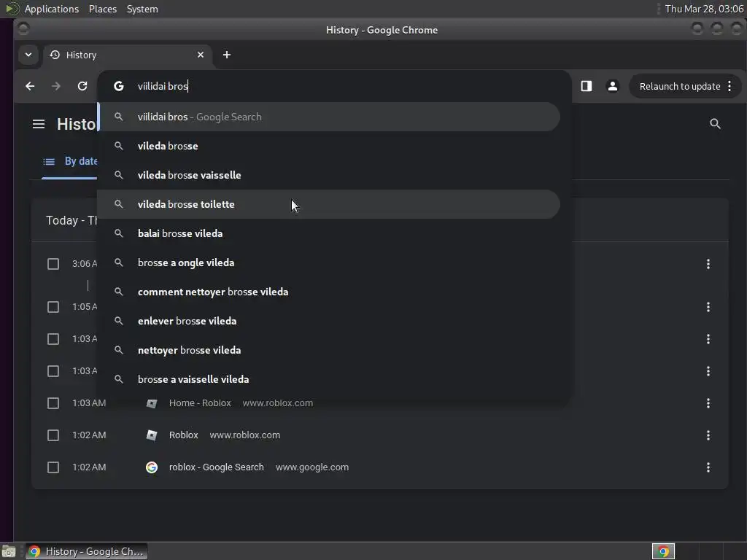Check the roblox - Google Search entry checkbox

tap(53, 467)
